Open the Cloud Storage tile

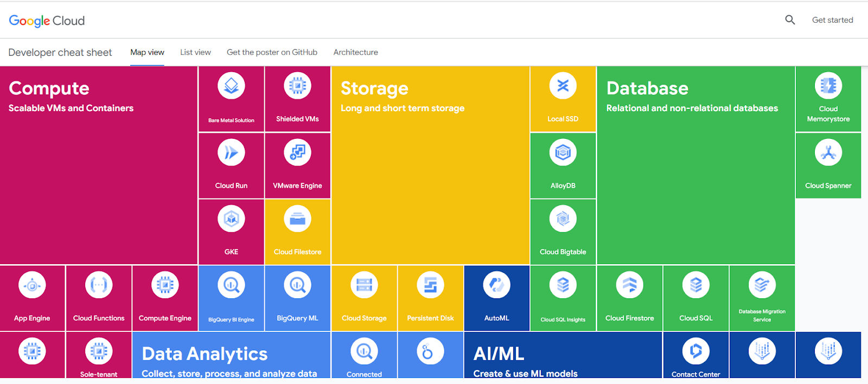coord(364,298)
